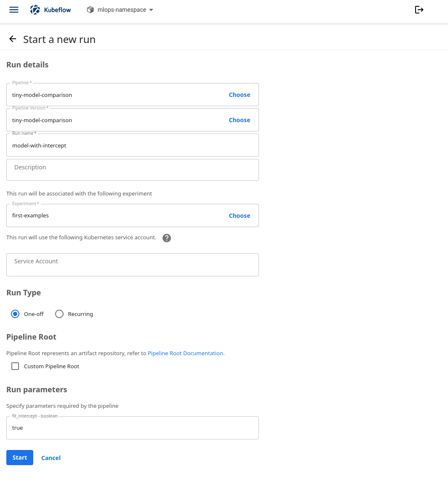The width and height of the screenshot is (448, 490).
Task: Open Pipeline Root Documentation link
Action: pos(185,353)
